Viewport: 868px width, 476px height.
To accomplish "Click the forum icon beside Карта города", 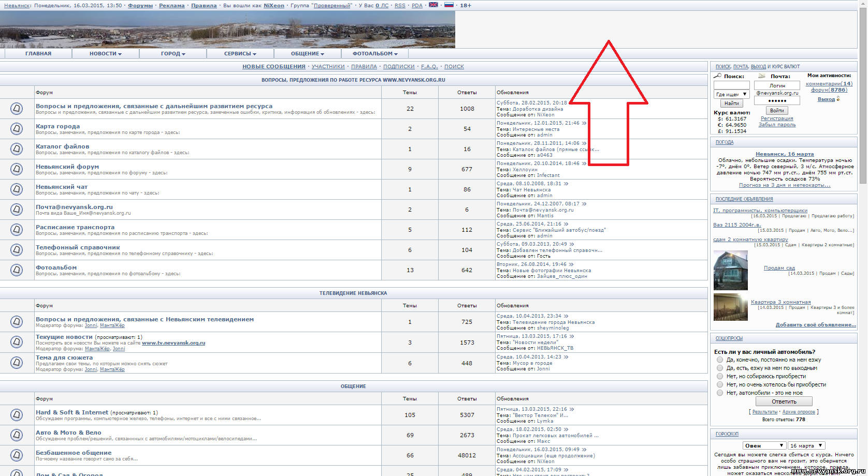I will click(17, 129).
